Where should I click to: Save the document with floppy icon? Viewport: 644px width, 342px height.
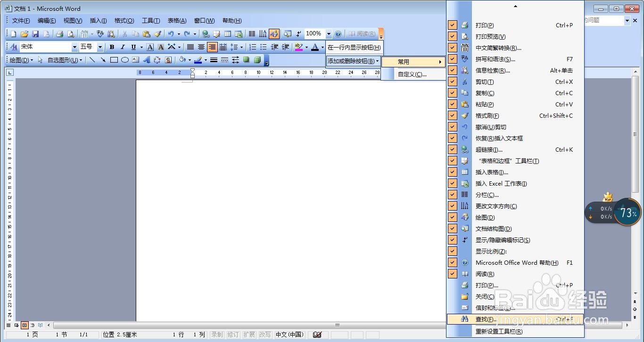35,34
